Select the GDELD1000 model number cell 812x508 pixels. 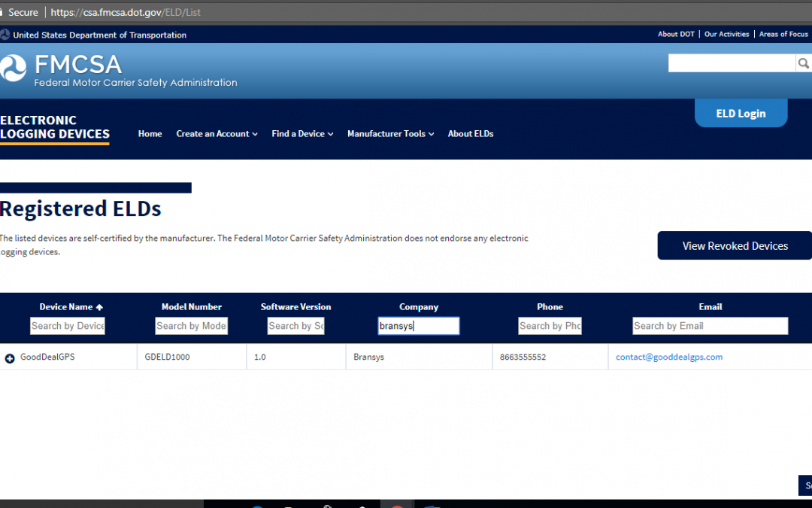[x=167, y=357]
